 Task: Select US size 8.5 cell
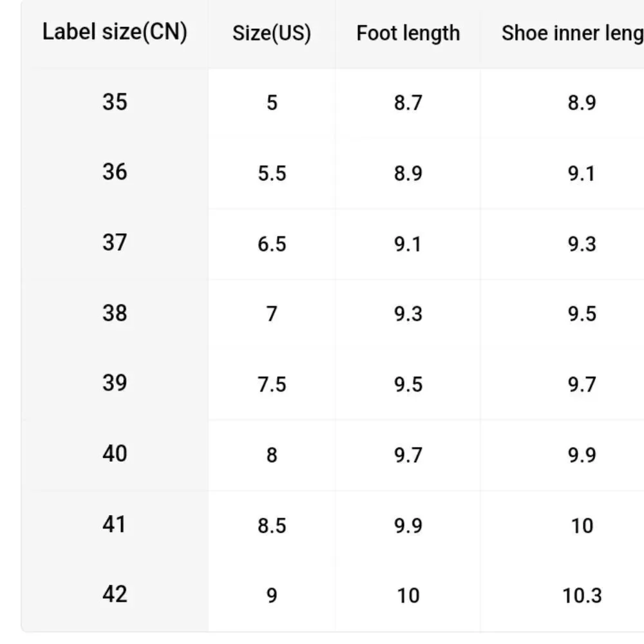click(x=272, y=526)
